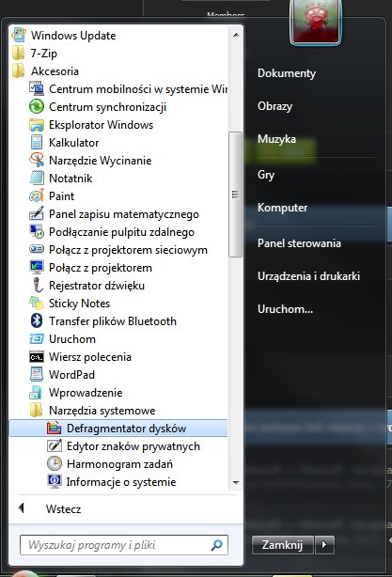Image resolution: width=392 pixels, height=577 pixels.
Task: Click the Zamknij shutdown button
Action: click(x=282, y=544)
